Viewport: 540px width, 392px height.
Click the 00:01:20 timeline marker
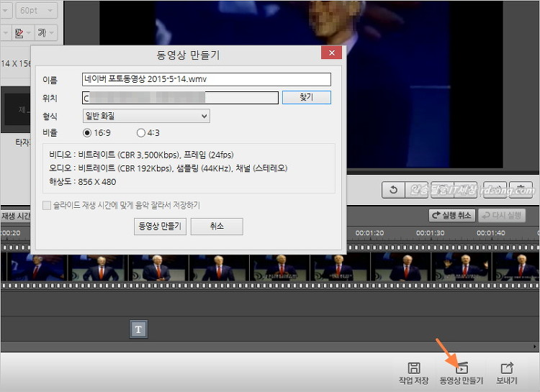(x=369, y=233)
